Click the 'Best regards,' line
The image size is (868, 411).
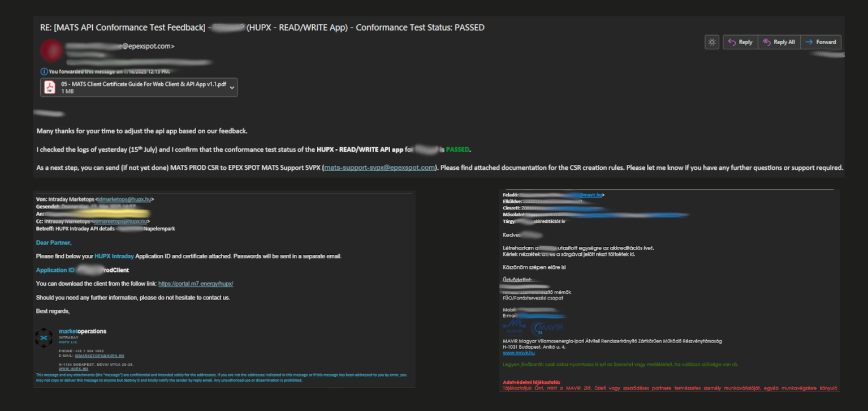click(x=53, y=311)
